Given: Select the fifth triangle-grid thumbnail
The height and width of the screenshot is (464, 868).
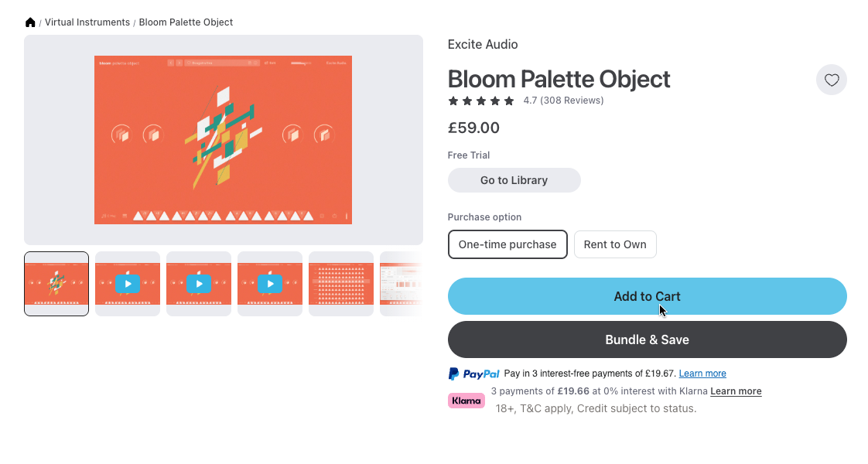Looking at the screenshot, I should pyautogui.click(x=341, y=284).
